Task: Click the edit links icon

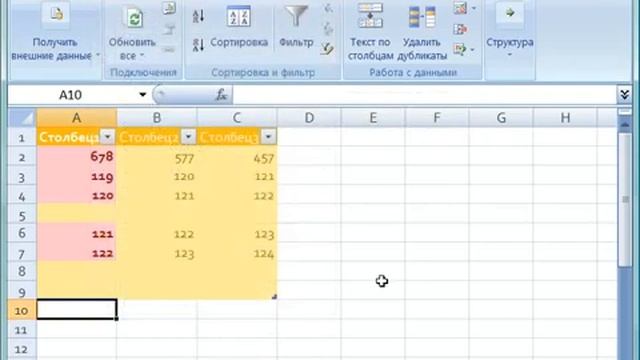Action: 169,50
